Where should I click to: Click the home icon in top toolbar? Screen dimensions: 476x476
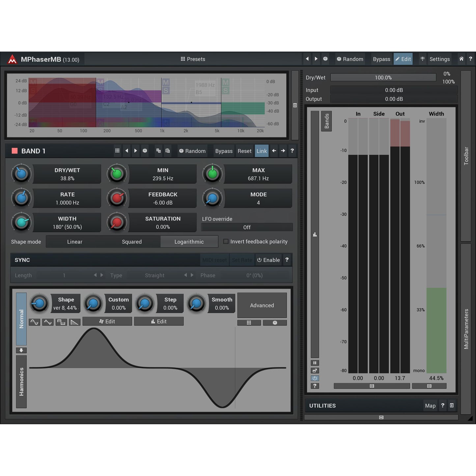coord(461,59)
